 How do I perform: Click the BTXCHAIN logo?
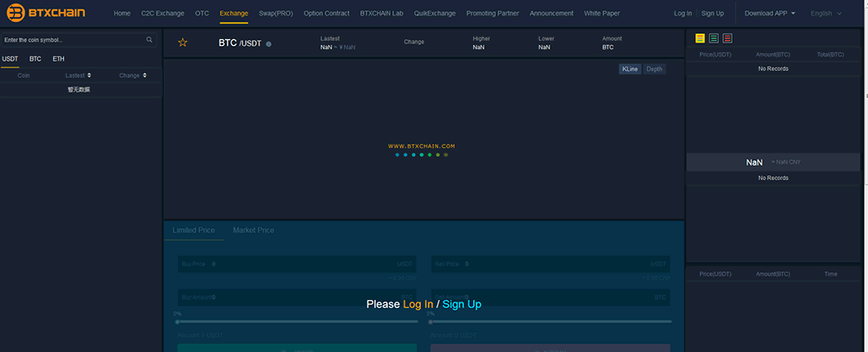[46, 13]
